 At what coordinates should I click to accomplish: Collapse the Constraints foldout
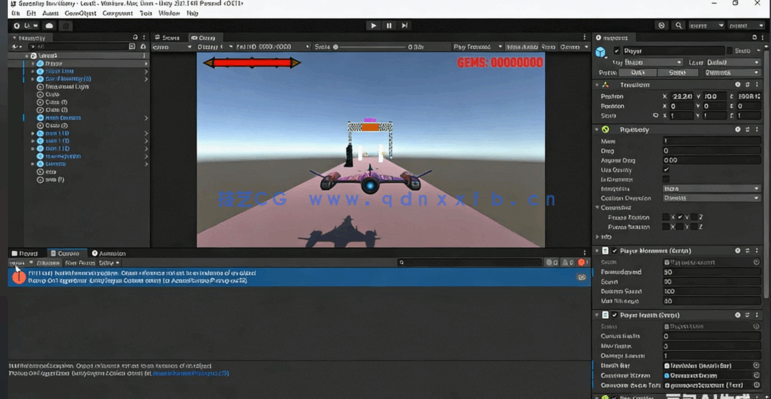point(597,208)
